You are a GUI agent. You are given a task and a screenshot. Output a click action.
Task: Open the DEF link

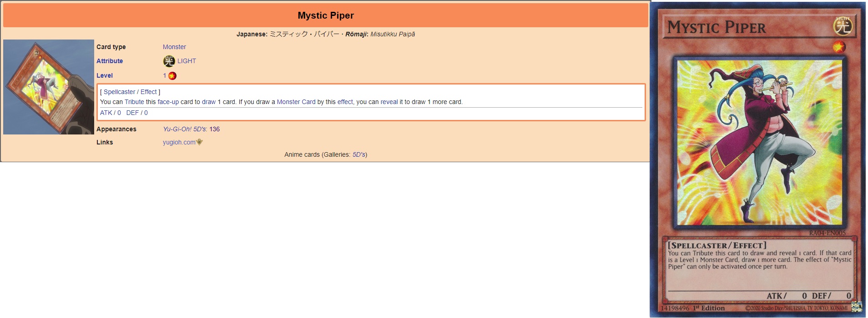[132, 113]
